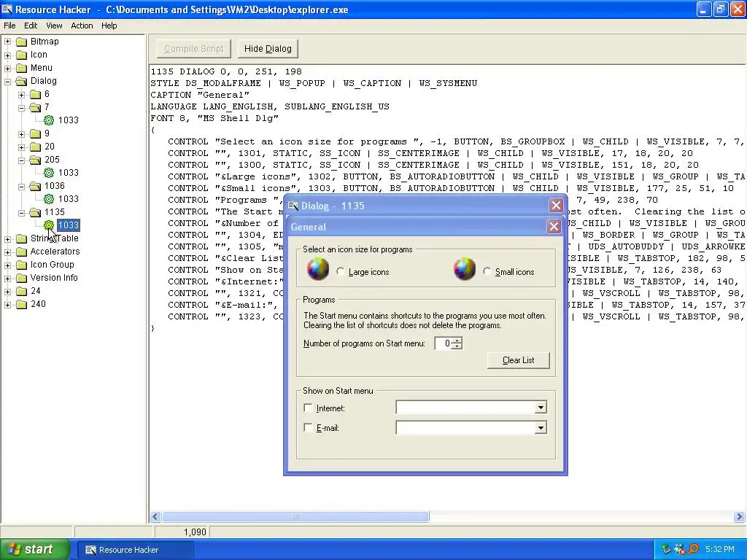Click the folder icon for resource 24

(21, 291)
